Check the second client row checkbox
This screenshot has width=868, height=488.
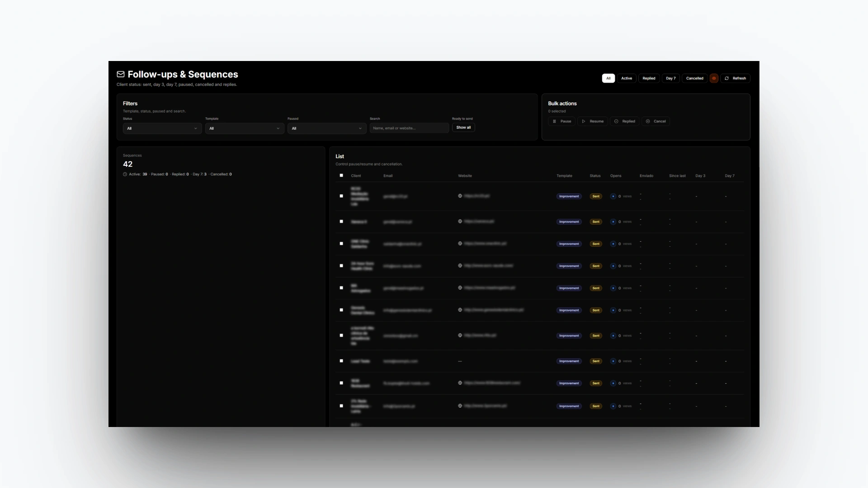(341, 221)
